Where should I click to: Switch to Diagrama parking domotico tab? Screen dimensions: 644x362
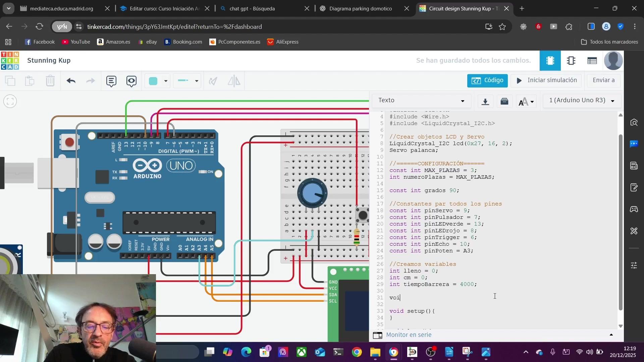coord(360,9)
